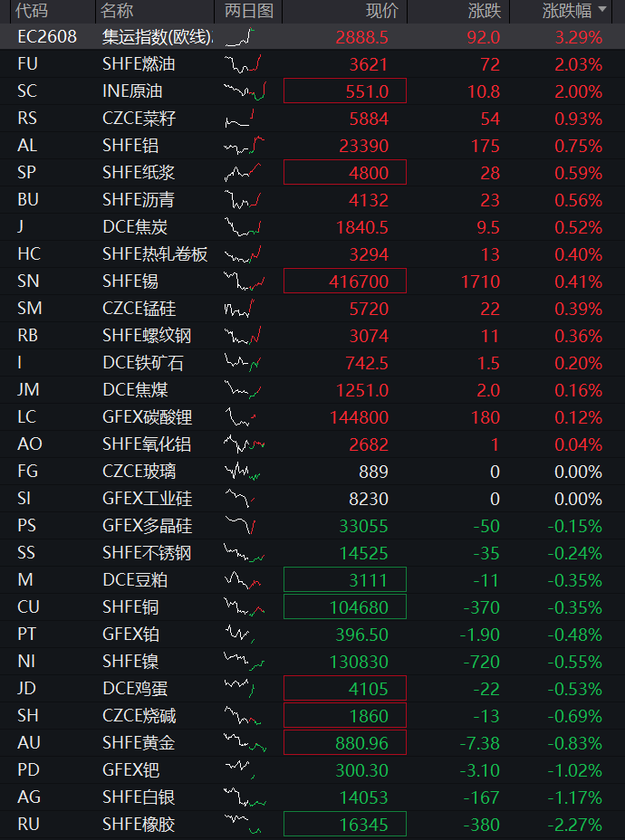The image size is (625, 840).
Task: Click the 代码 column header
Action: pos(32,11)
